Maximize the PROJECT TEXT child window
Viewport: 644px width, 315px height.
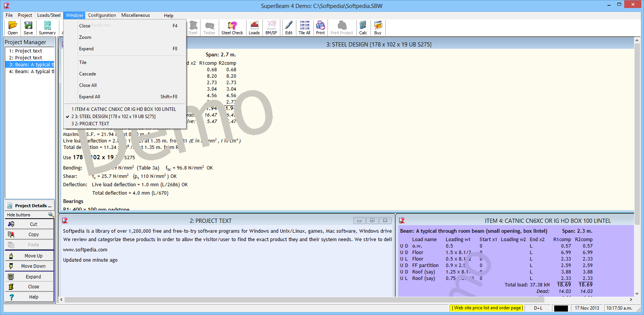click(372, 221)
